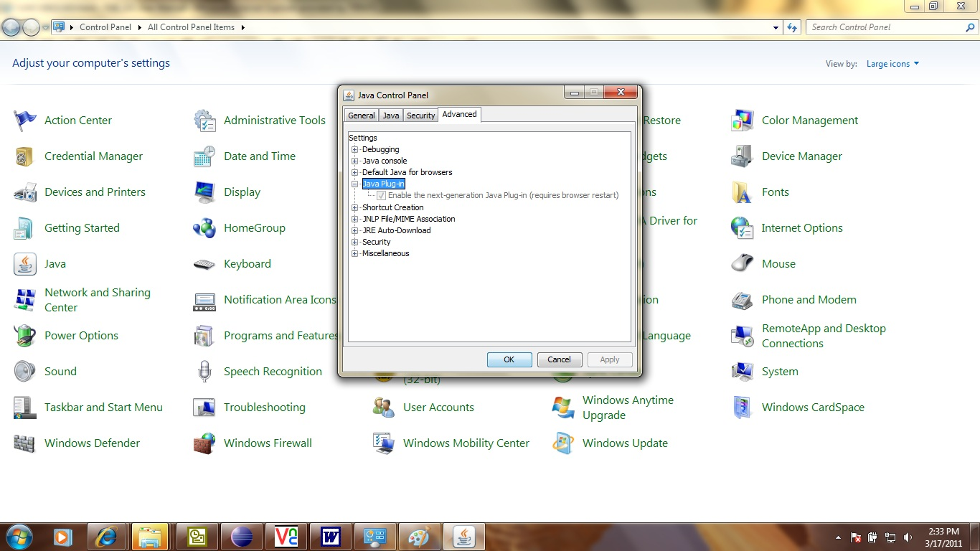Expand the Shortcut Creation node
Viewport: 980px width, 551px height.
tap(354, 207)
